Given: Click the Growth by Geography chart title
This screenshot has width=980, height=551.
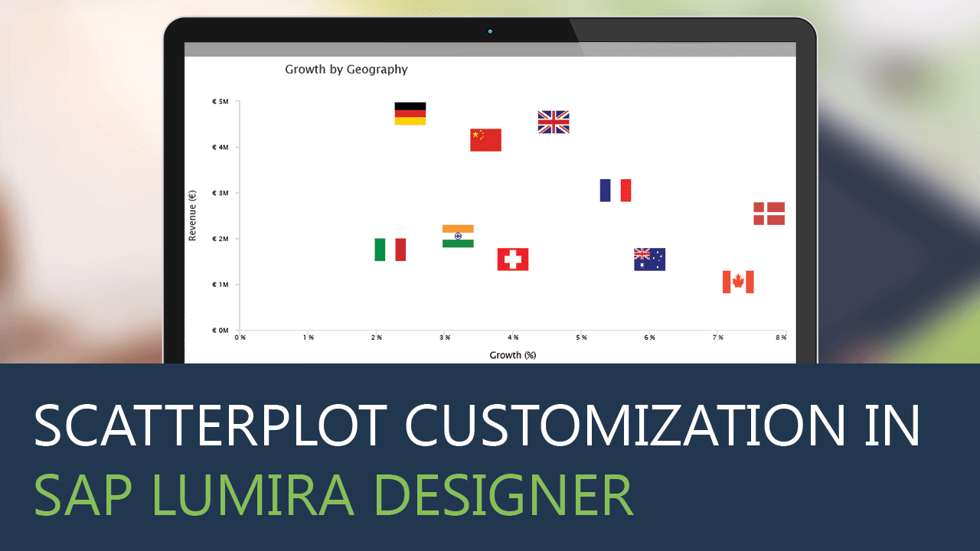Looking at the screenshot, I should pos(346,70).
